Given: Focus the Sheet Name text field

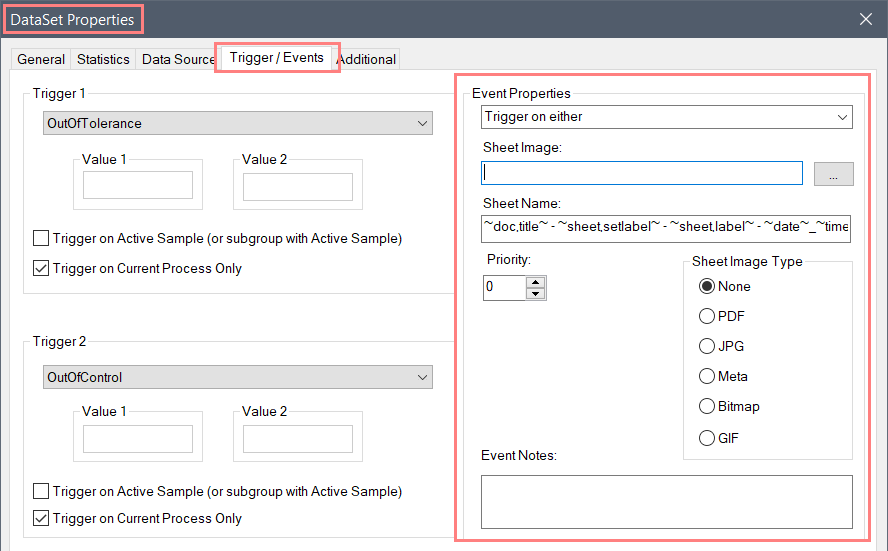Looking at the screenshot, I should 666,228.
